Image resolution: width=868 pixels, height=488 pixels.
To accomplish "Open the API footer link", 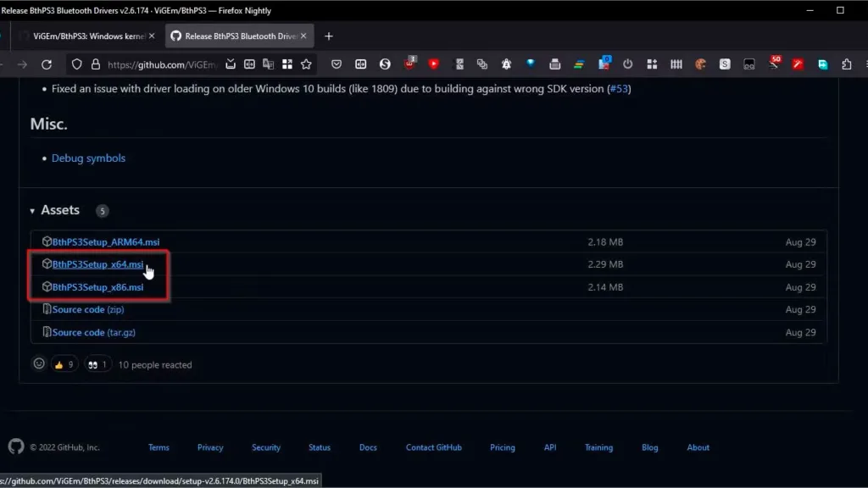I will click(x=550, y=447).
